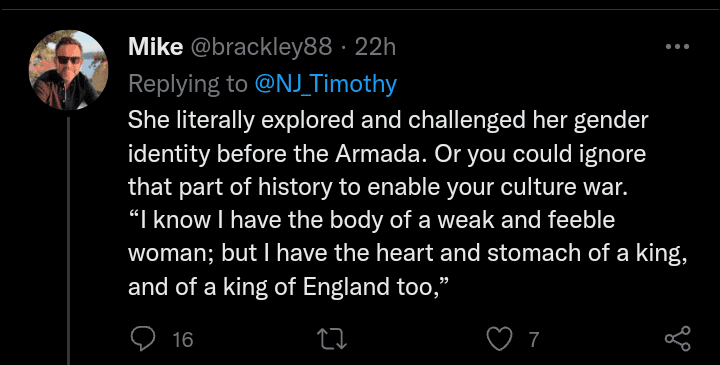View the 7 likes count
This screenshot has width=720, height=365.
click(533, 340)
